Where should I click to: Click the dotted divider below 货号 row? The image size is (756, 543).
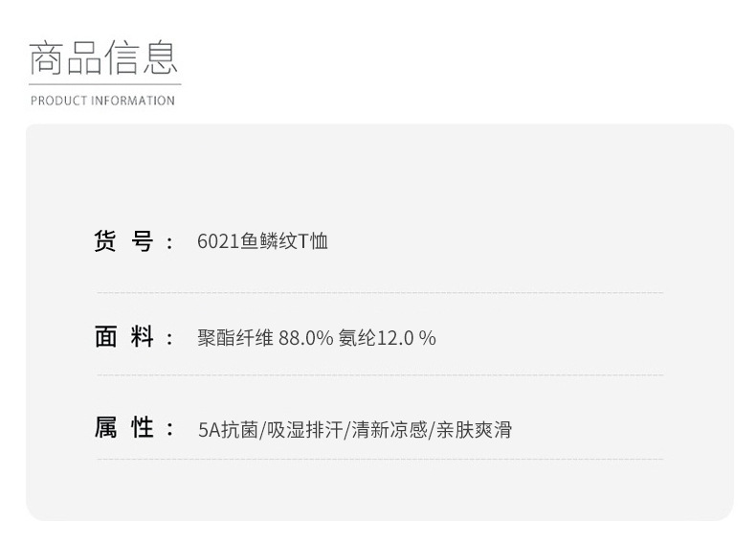pyautogui.click(x=380, y=293)
